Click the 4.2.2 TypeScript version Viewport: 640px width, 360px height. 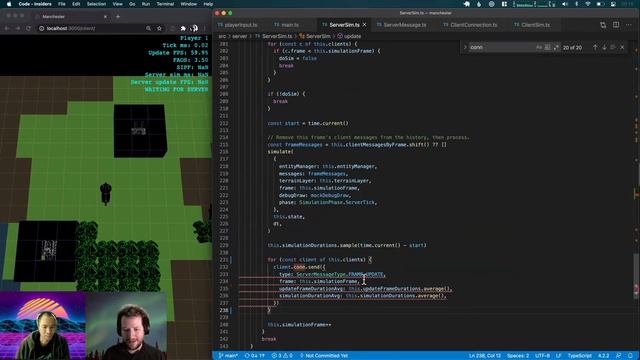click(603, 356)
